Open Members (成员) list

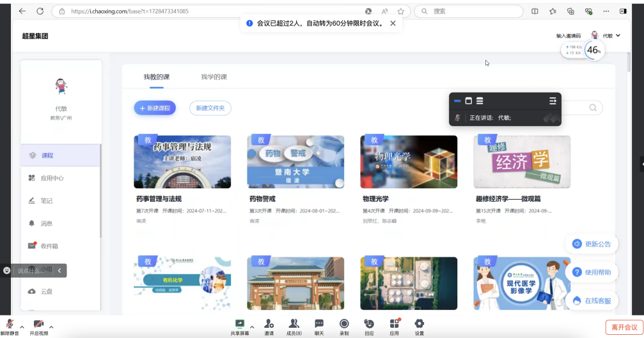[x=294, y=324]
